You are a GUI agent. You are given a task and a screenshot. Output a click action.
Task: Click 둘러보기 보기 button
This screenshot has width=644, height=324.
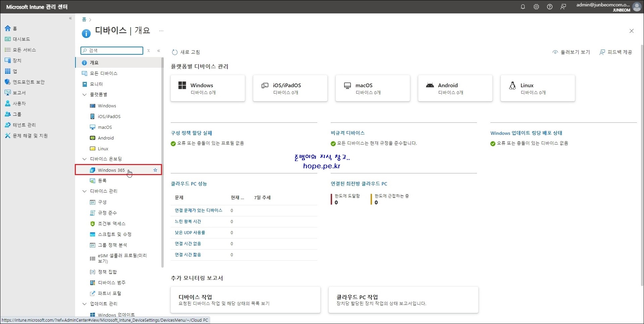coord(571,52)
